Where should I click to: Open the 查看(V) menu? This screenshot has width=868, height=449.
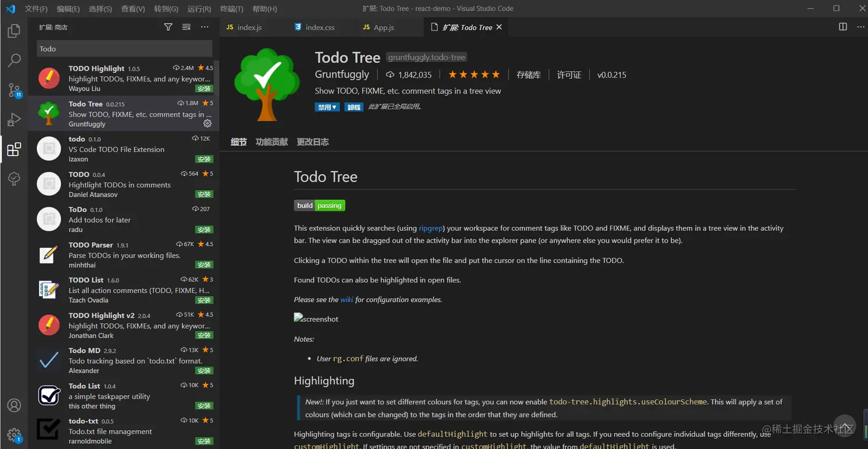(133, 9)
